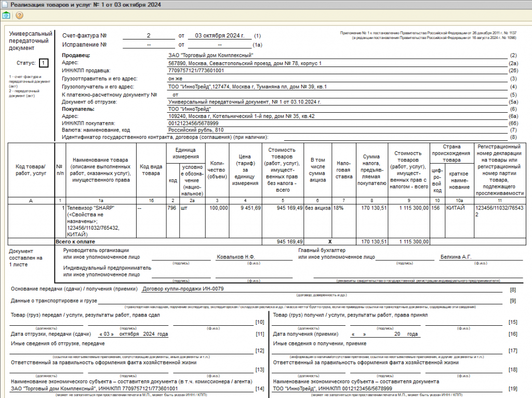Click column header "Налоговая ставка"
532x398 pixels.
(344, 170)
